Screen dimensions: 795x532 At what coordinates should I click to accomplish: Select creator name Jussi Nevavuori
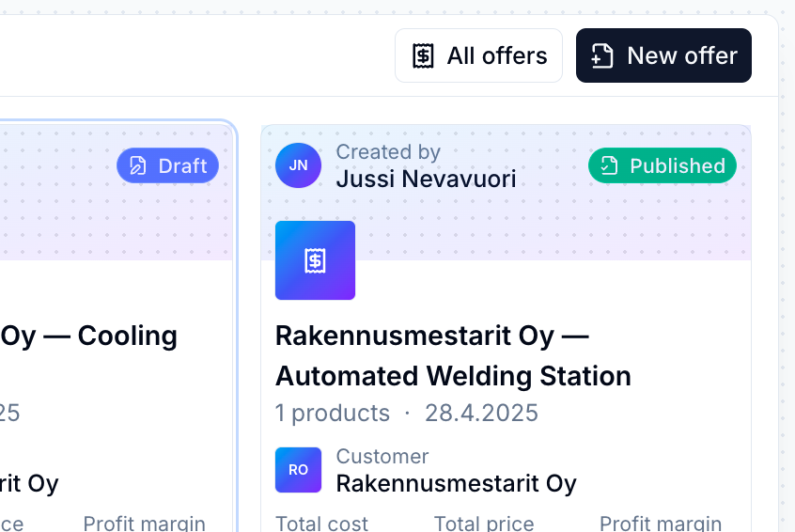pos(426,179)
